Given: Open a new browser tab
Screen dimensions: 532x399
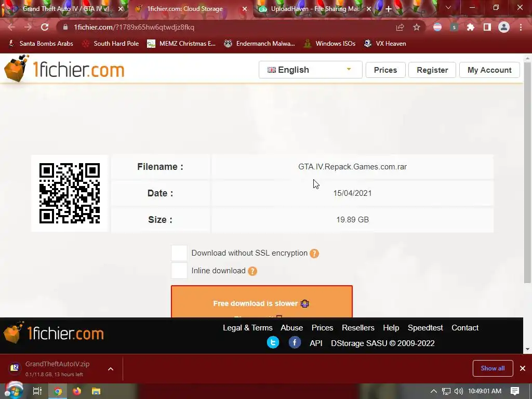Looking at the screenshot, I should (389, 9).
